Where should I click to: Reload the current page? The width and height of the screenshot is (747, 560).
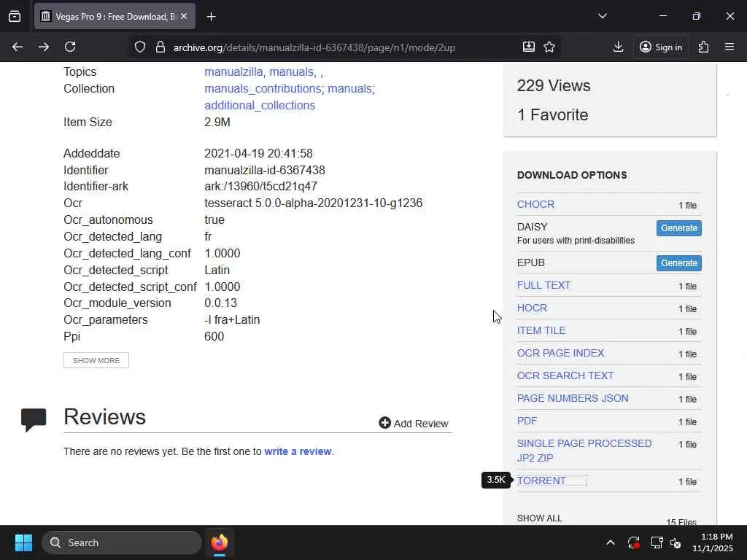[x=70, y=47]
